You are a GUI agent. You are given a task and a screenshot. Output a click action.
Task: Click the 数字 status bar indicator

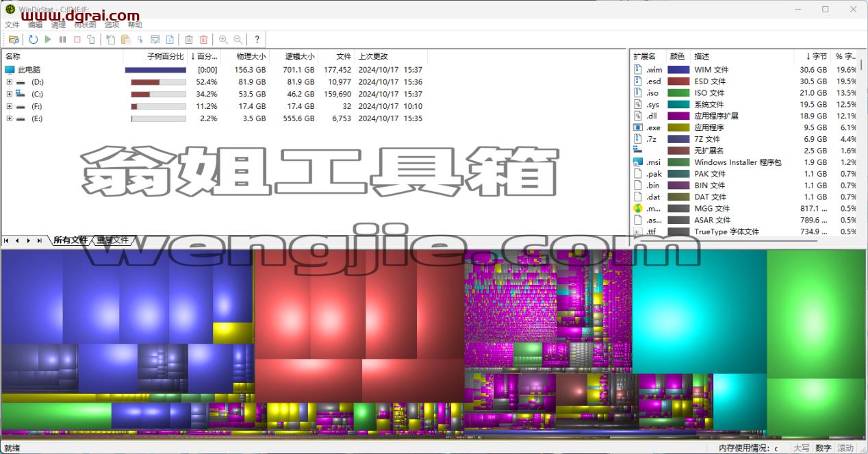(824, 448)
